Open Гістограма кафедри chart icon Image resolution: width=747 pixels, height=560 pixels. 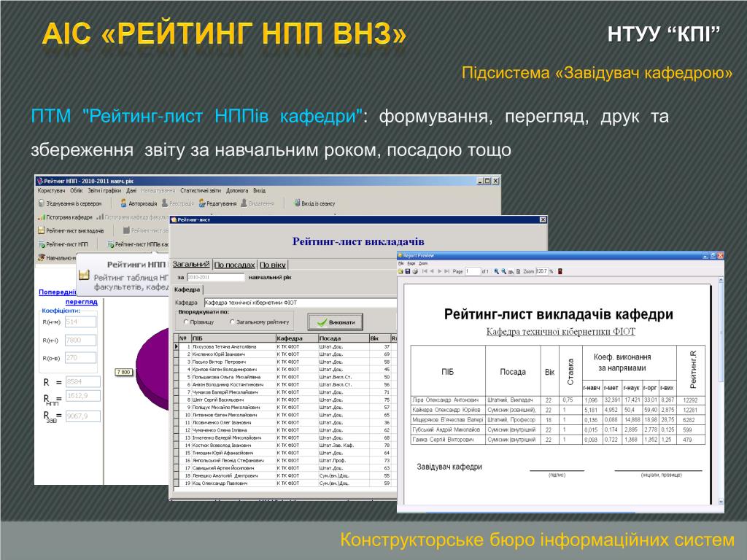tap(42, 217)
